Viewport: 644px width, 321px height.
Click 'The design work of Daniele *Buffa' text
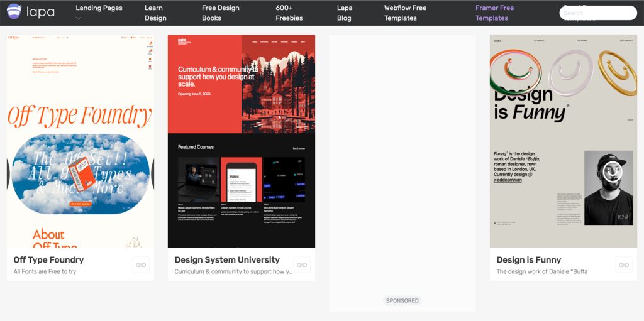(541, 271)
